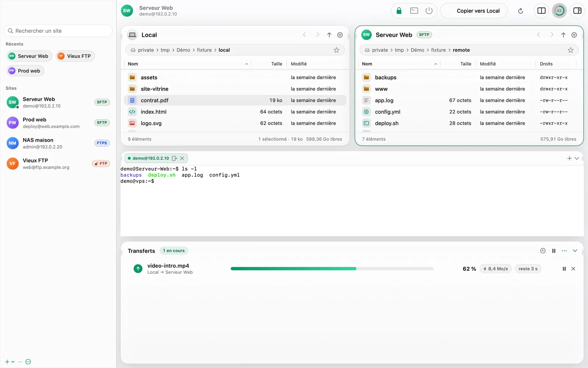Open Serveur Web pane options menu

coord(574,35)
